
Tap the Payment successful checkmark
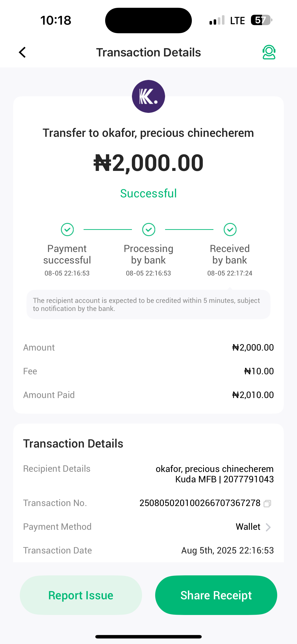coord(67,229)
